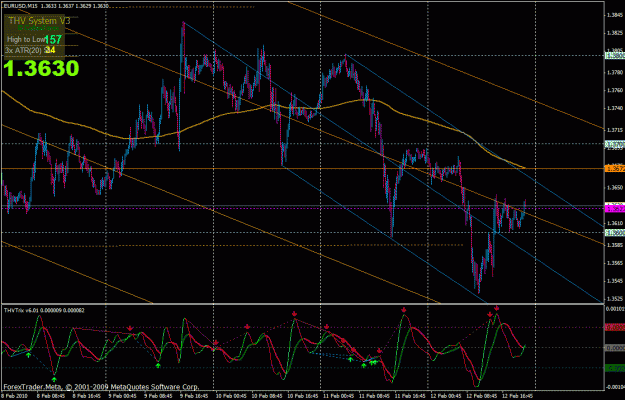Screen dimensions: 625x400
Task: Click 1.3760 on the price scale
Action: 614,90
